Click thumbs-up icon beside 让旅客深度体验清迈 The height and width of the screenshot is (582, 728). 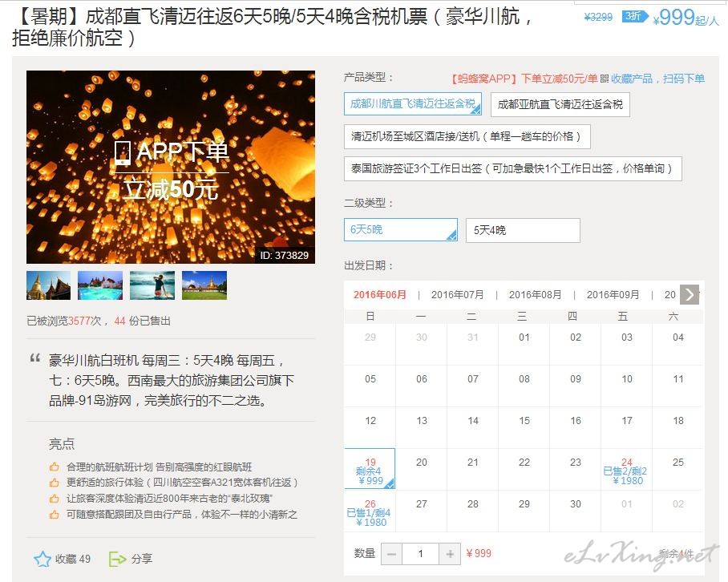pyautogui.click(x=55, y=499)
